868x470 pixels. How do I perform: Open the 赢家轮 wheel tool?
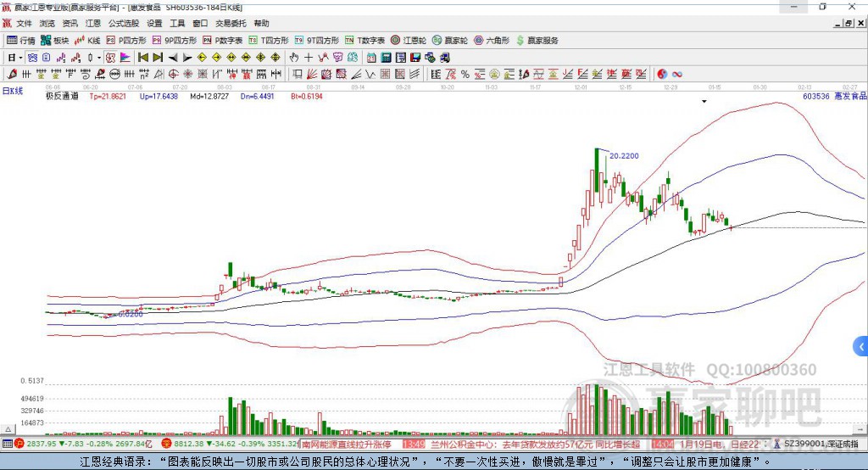[450, 41]
